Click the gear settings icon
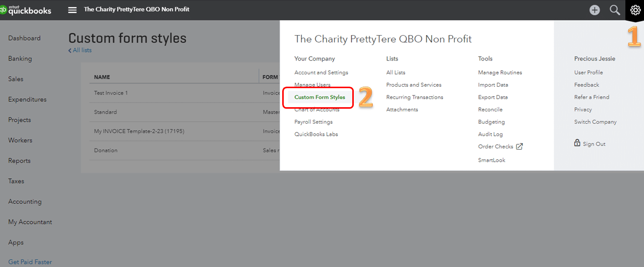This screenshot has height=267, width=644. point(634,10)
